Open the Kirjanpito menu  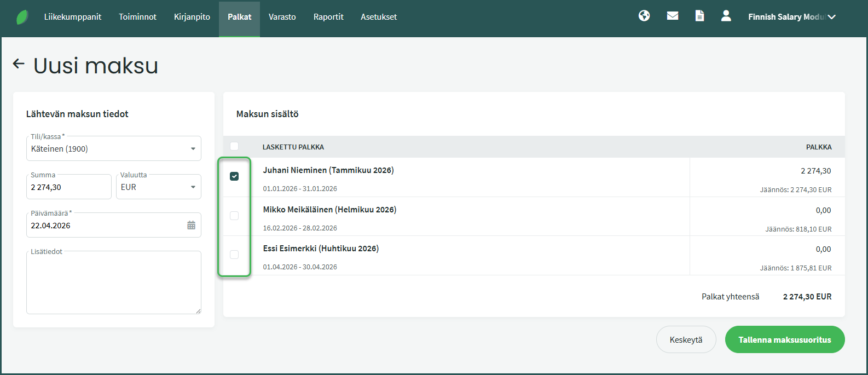(x=192, y=17)
